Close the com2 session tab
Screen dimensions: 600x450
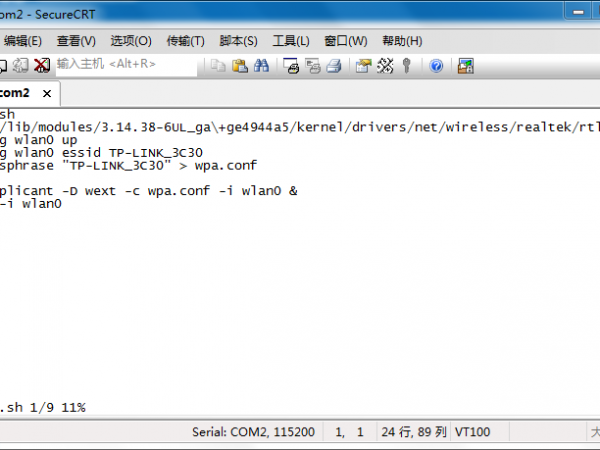click(46, 93)
